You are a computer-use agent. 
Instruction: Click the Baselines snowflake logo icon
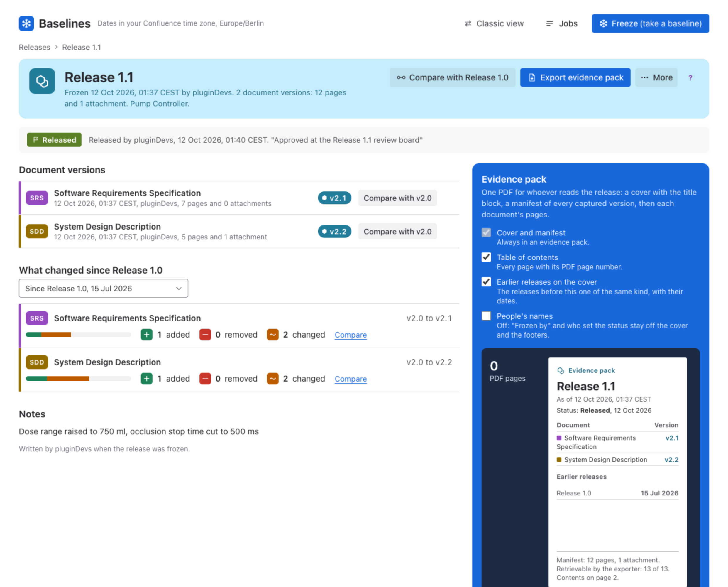pyautogui.click(x=26, y=23)
